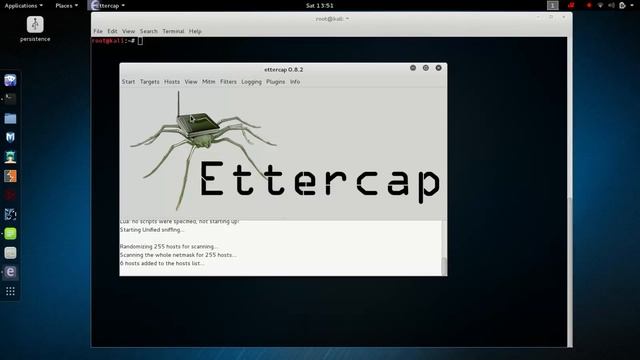
Task: Expand the Ettercap app menu in top bar
Action: click(x=107, y=5)
